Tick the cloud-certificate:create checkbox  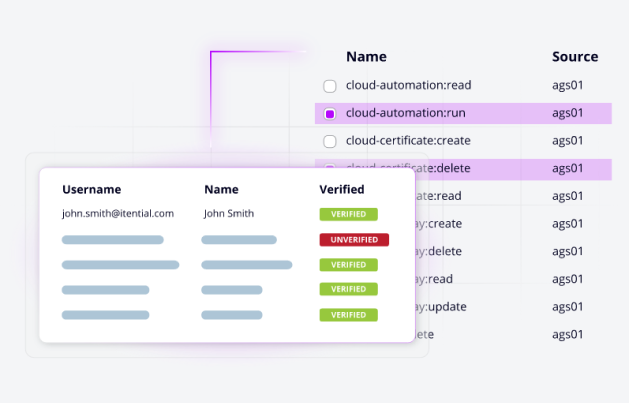coord(330,141)
